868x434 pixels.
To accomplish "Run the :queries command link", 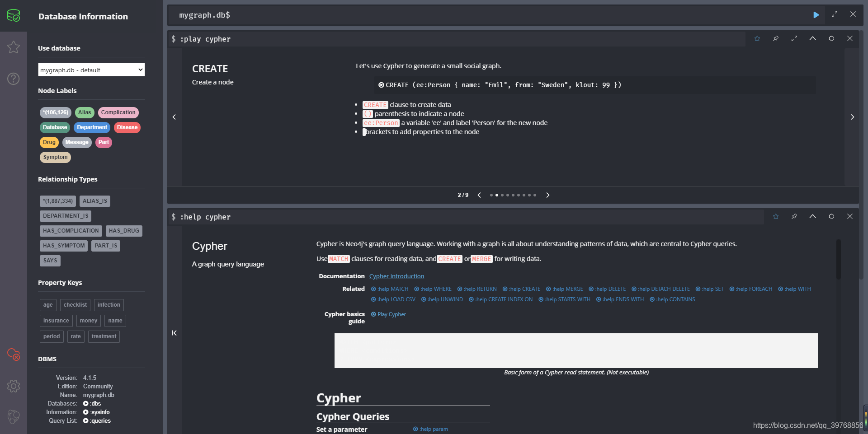I will [97, 421].
